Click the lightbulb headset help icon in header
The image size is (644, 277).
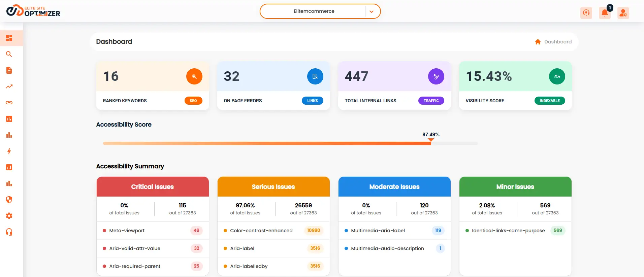(586, 13)
